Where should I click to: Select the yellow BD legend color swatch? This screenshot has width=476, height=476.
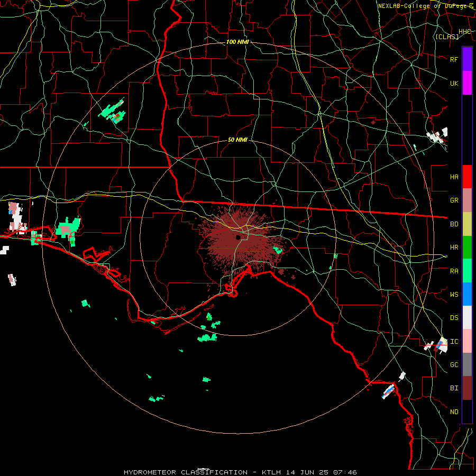tap(467, 224)
